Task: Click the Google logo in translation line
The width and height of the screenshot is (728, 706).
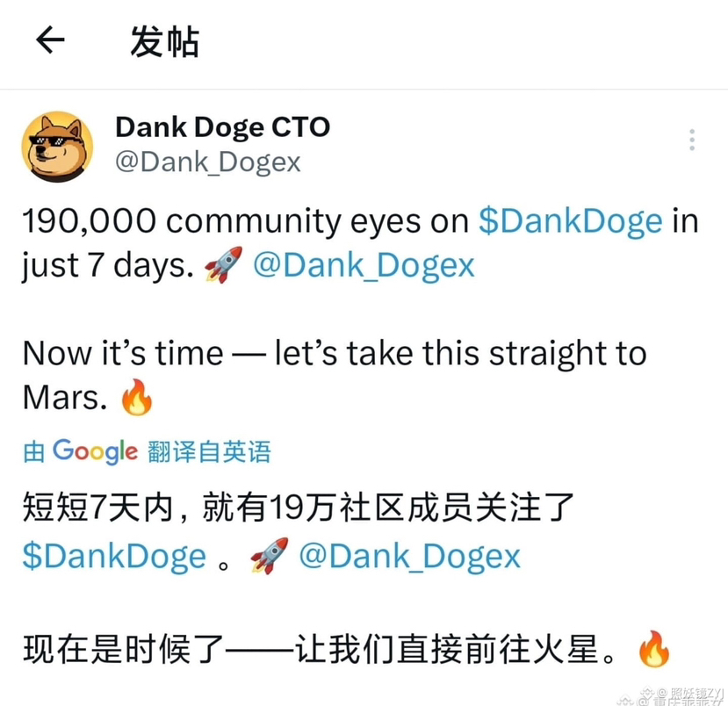Action: [95, 451]
